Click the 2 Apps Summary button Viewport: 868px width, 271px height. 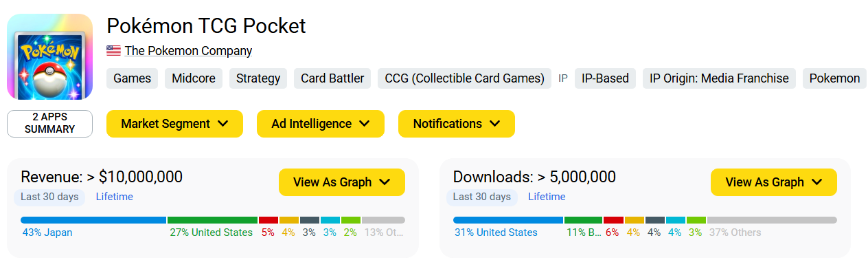tap(49, 124)
